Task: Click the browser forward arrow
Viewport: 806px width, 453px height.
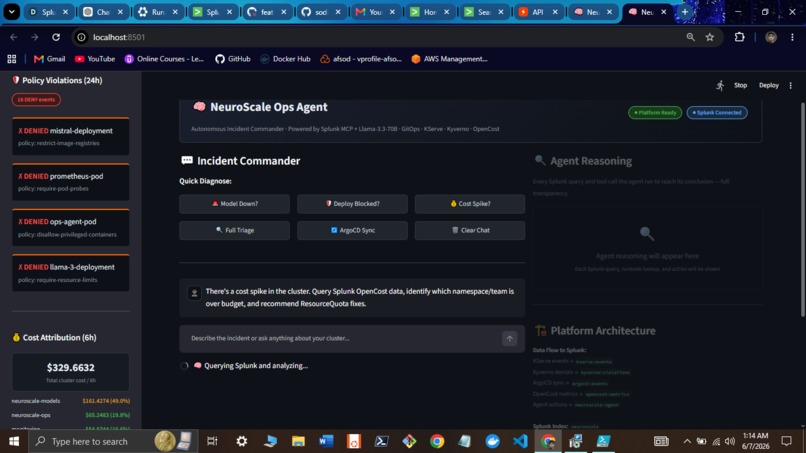Action: click(34, 37)
